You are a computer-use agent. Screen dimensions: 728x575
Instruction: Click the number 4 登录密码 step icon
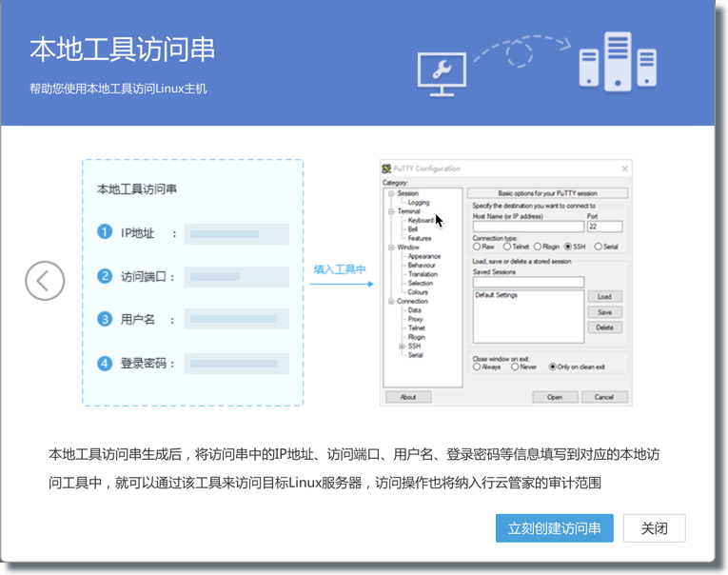105,363
